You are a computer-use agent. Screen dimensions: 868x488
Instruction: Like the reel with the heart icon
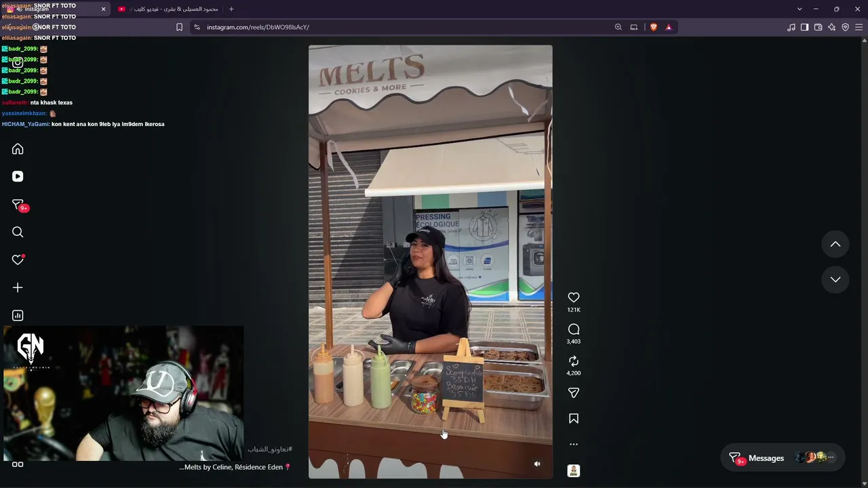pyautogui.click(x=574, y=298)
